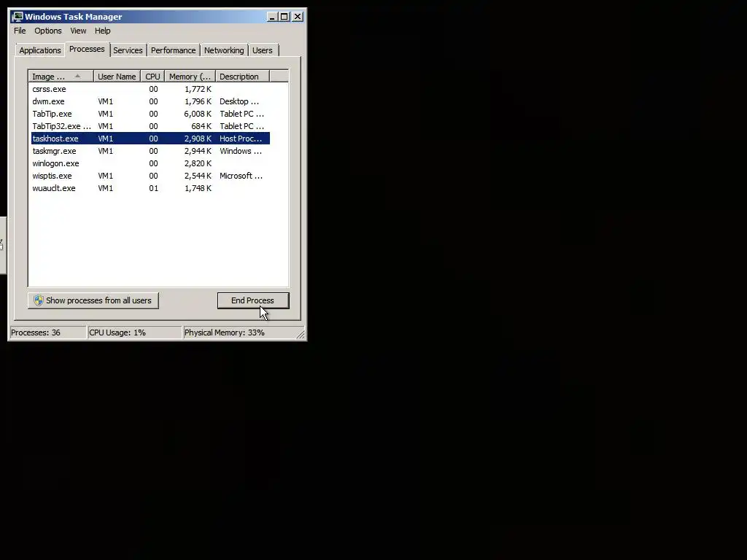This screenshot has width=747, height=560.
Task: Click the 01 CPU value for wuauclt.exe
Action: 153,188
